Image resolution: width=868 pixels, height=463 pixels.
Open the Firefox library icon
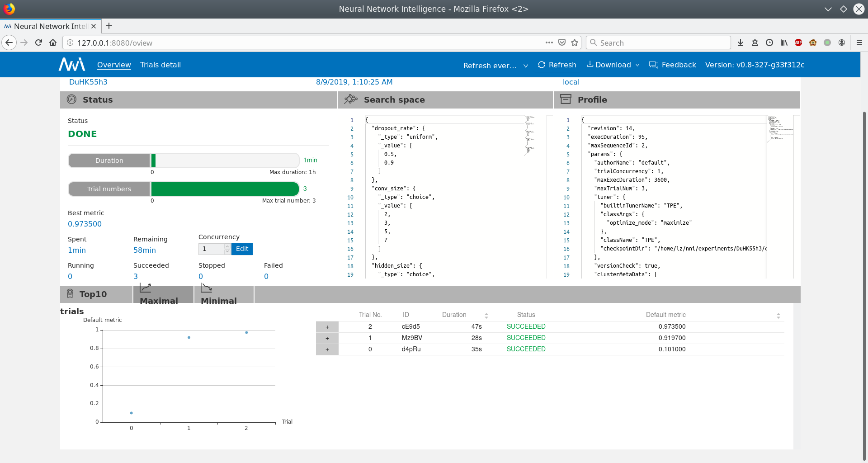tap(784, 43)
